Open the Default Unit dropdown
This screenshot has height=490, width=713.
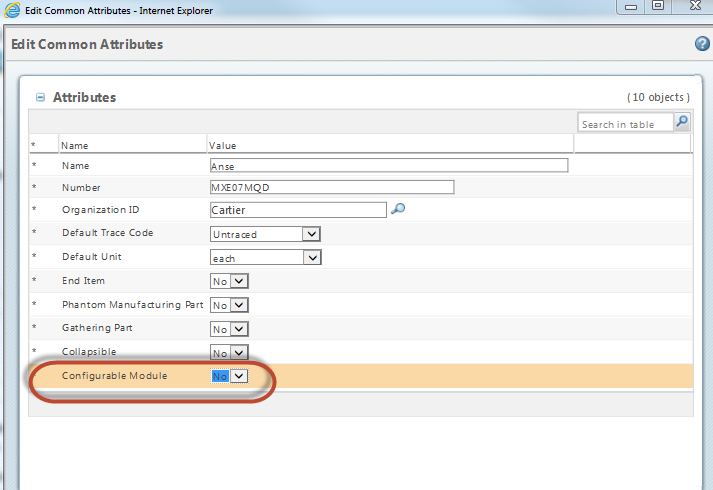coord(266,258)
